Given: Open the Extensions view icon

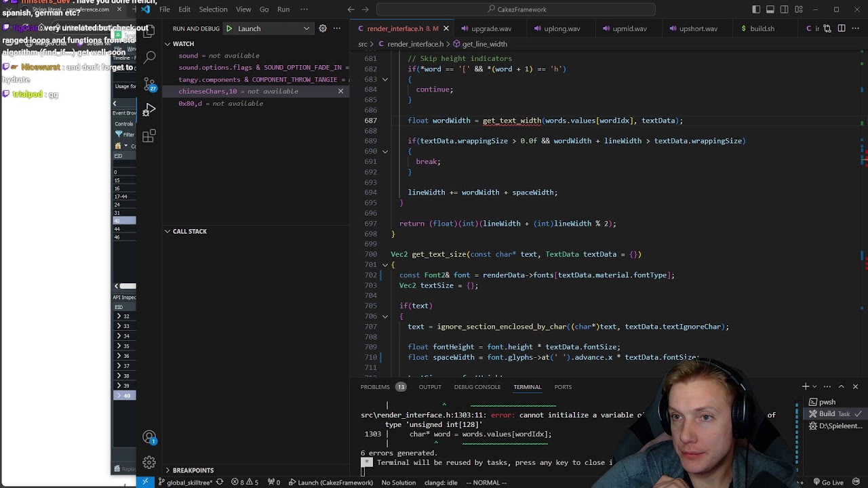Looking at the screenshot, I should click(x=149, y=136).
